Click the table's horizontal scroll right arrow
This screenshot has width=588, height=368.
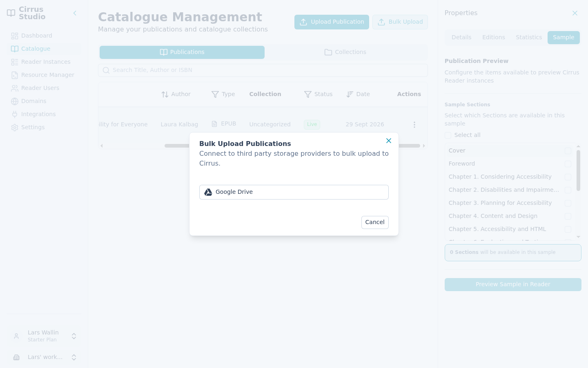coord(424,146)
